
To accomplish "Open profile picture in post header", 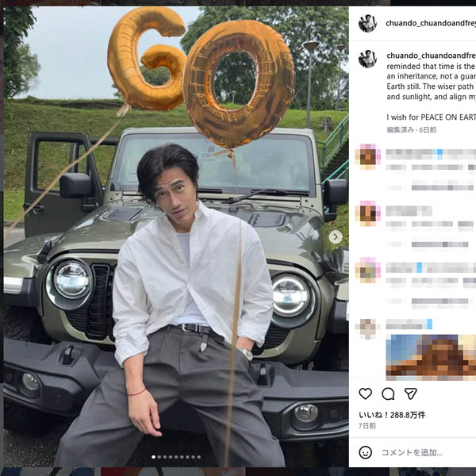I will (367, 23).
